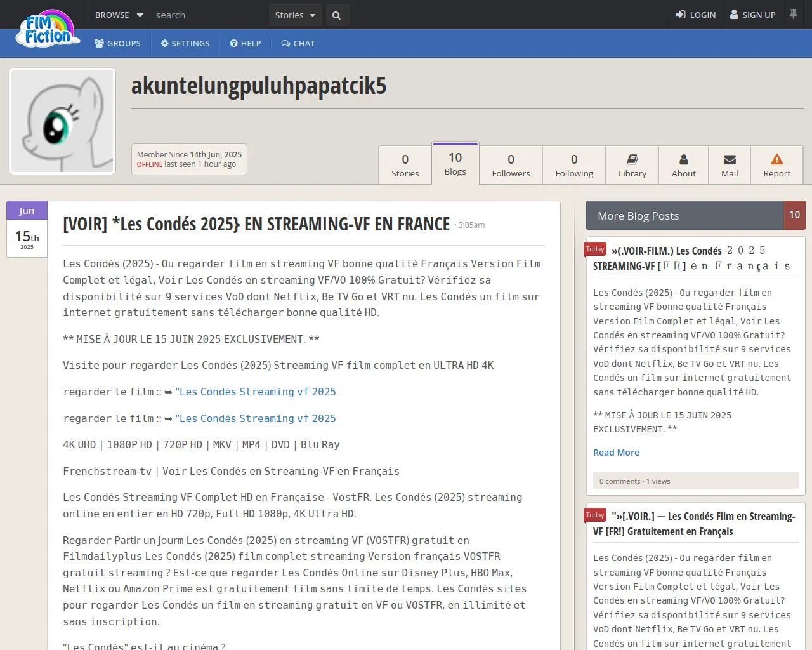Screen dimensions: 812x650
Task: Expand the Stories search type dropdown
Action: (x=295, y=15)
